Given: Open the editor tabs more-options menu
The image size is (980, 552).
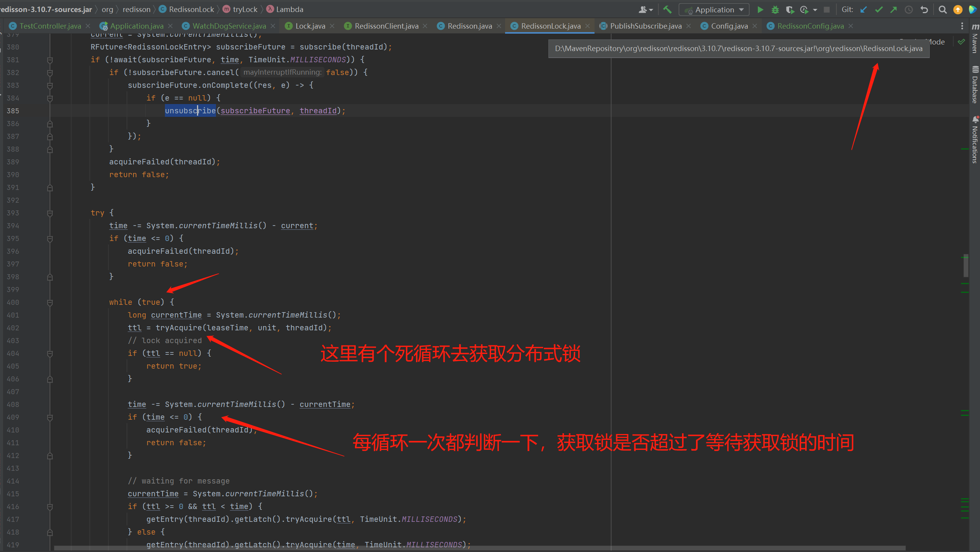Looking at the screenshot, I should point(962,26).
